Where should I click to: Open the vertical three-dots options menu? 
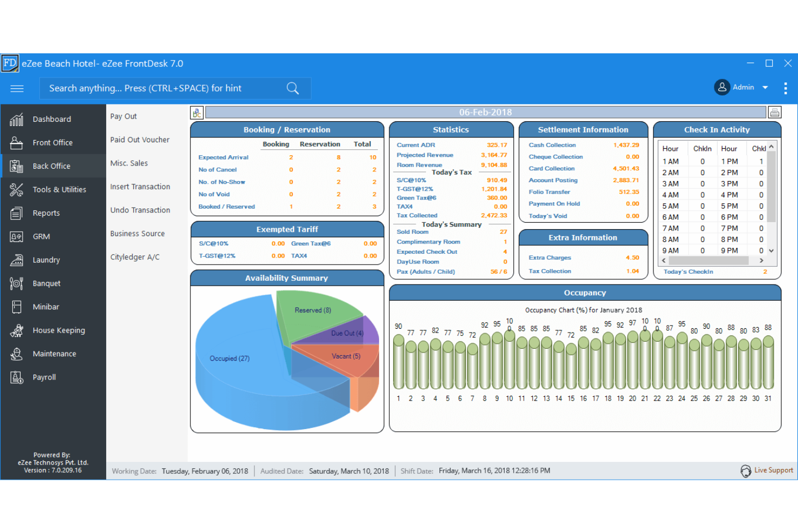(786, 88)
